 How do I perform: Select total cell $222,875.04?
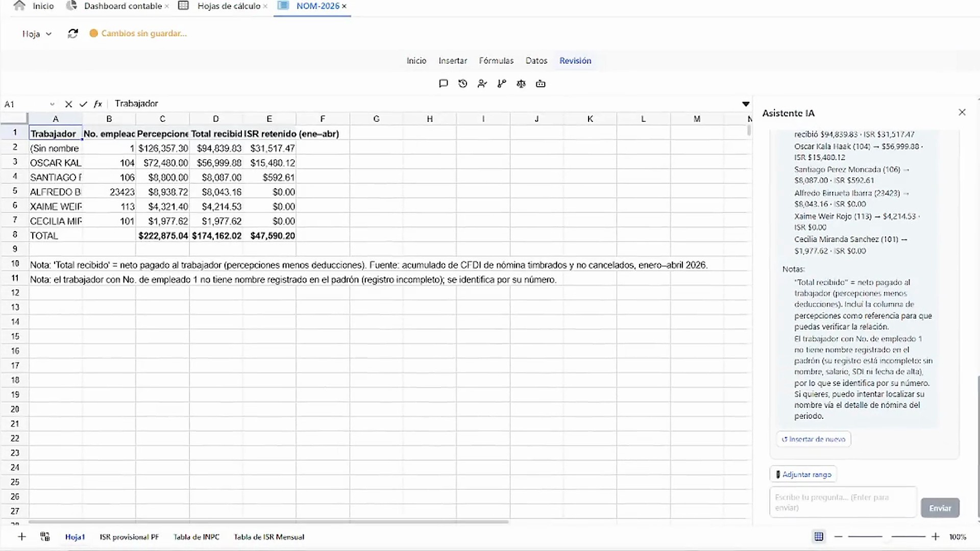click(163, 236)
